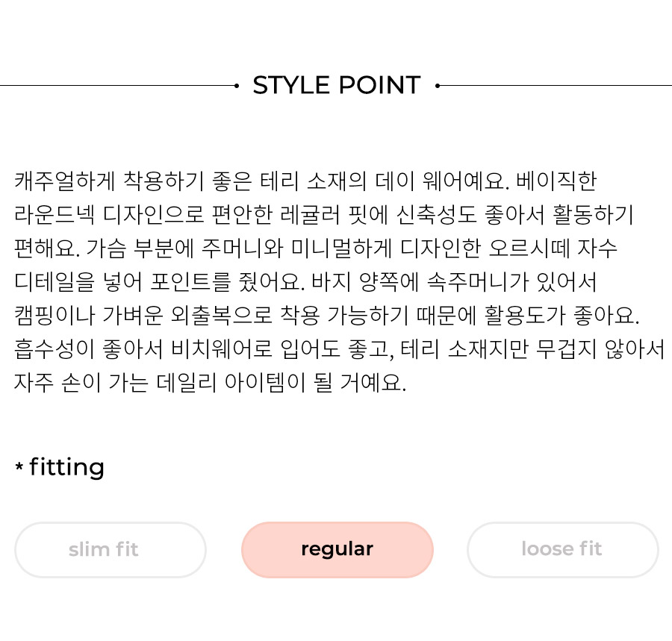Viewport: 672px width, 641px height.
Task: Click the dot left of STYLE POINT
Action: (237, 86)
